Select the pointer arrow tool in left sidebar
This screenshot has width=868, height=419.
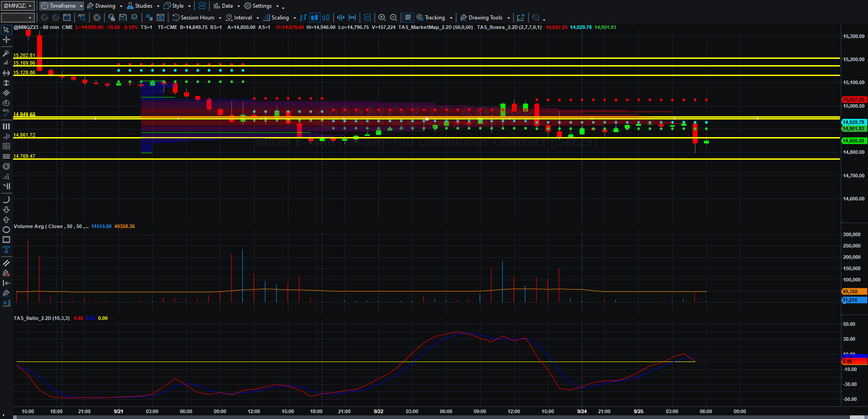click(x=6, y=30)
